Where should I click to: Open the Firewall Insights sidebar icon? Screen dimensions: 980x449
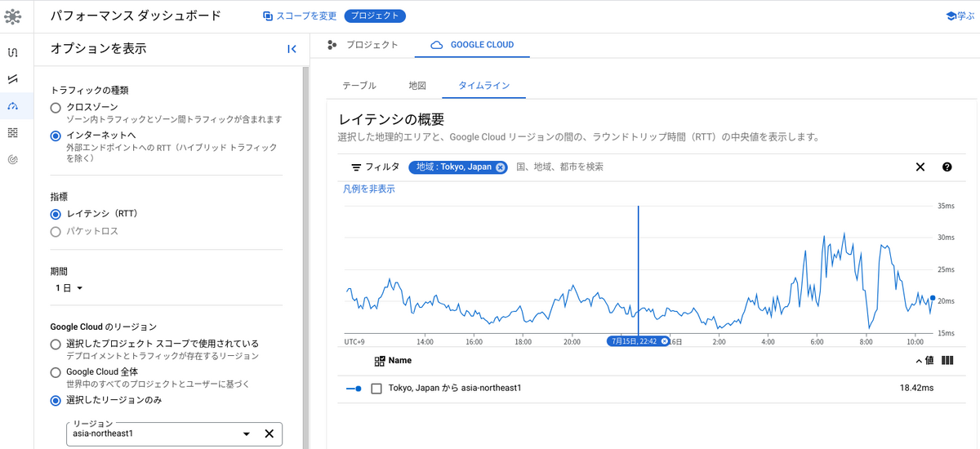(x=13, y=133)
